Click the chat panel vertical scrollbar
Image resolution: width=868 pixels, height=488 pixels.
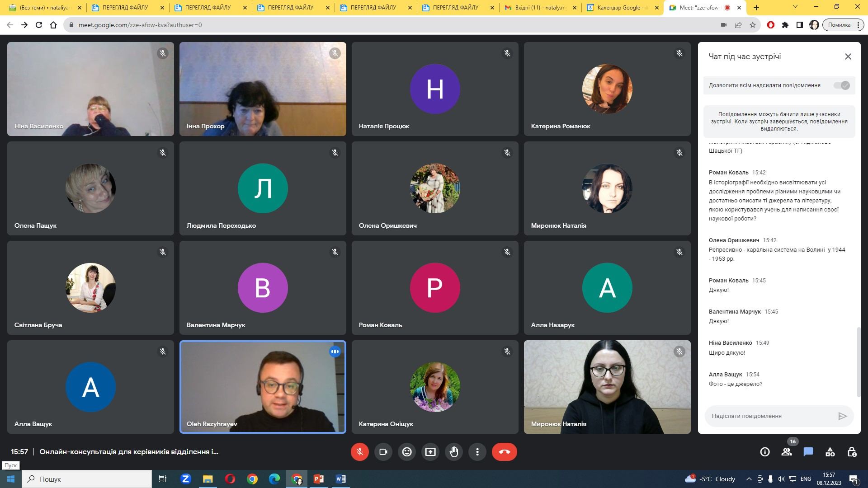(858, 361)
